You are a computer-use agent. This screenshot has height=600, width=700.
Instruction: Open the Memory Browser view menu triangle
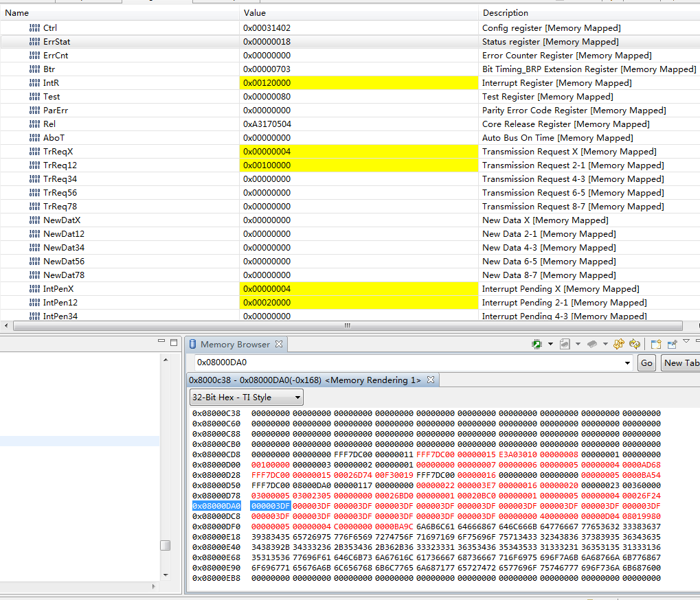coord(686,341)
